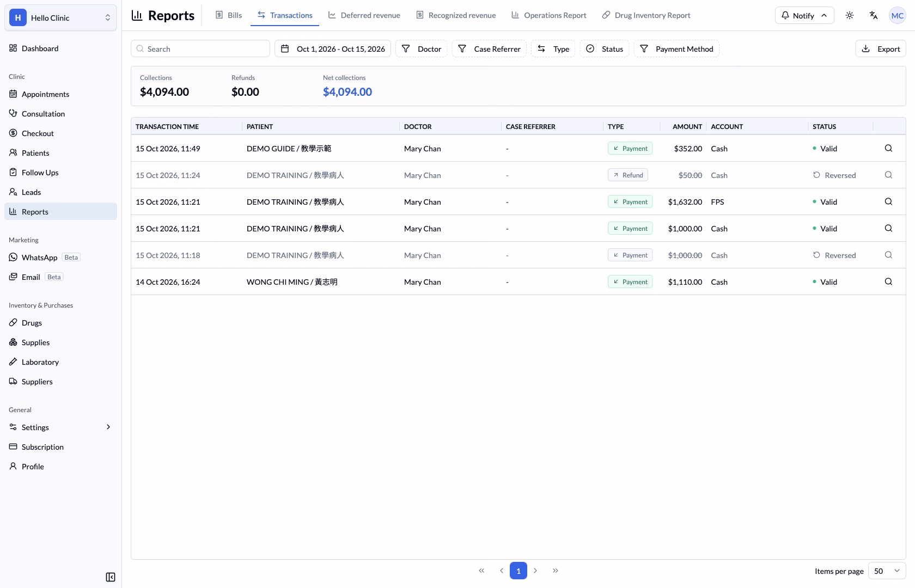Filter transactions by Type
The width and height of the screenshot is (915, 588).
(x=553, y=48)
